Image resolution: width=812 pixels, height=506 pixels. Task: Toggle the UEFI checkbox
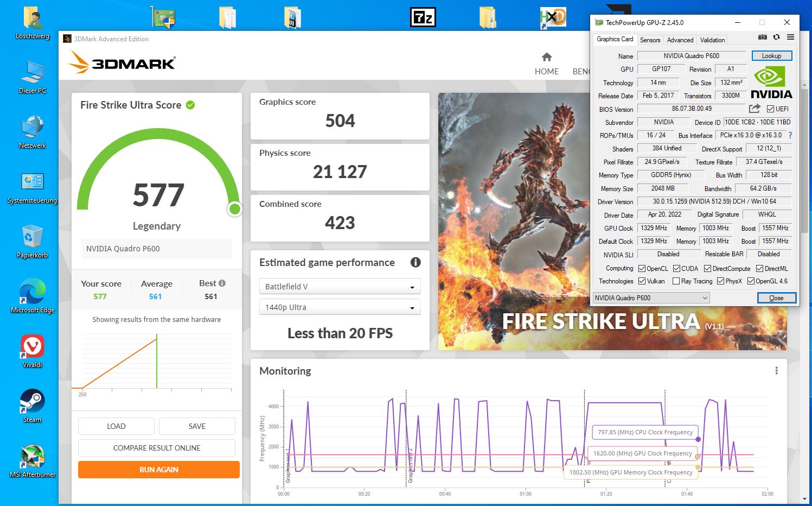[770, 109]
